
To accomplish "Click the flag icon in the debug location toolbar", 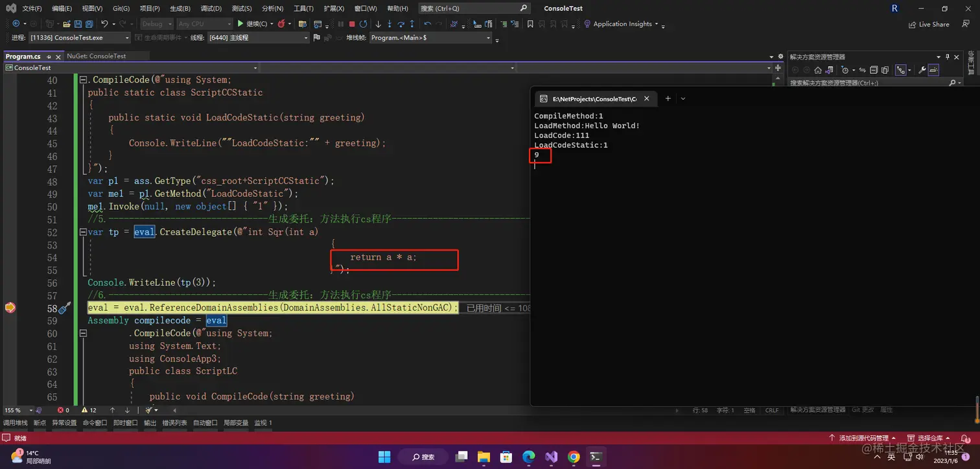I will coord(316,38).
